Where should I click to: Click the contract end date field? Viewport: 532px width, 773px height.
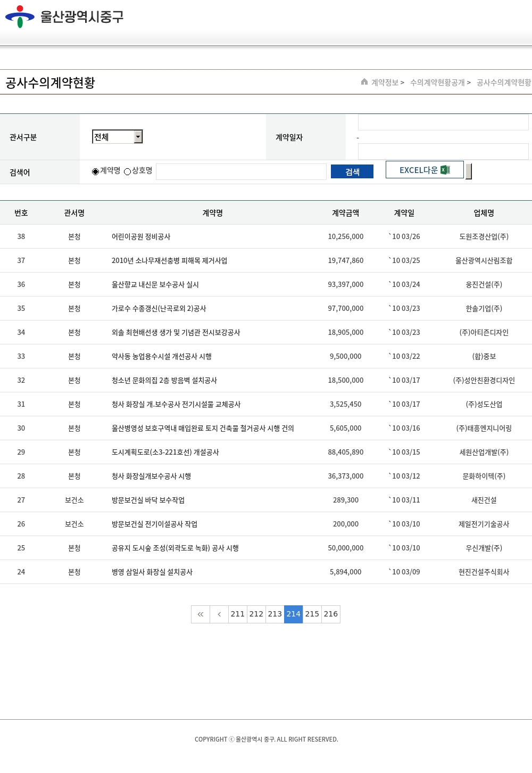tap(443, 151)
